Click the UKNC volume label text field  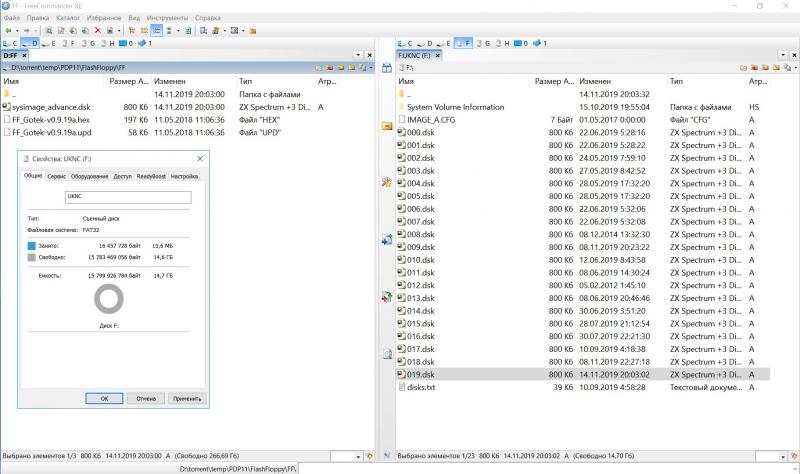(127, 197)
